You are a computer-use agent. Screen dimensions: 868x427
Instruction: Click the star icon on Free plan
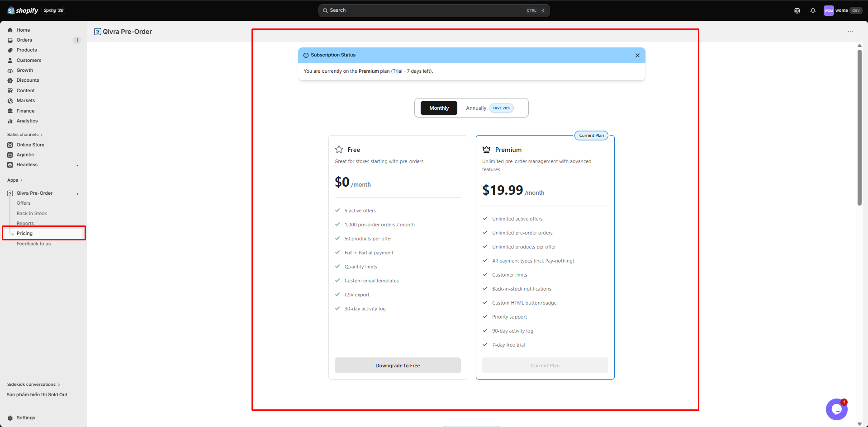pos(339,150)
